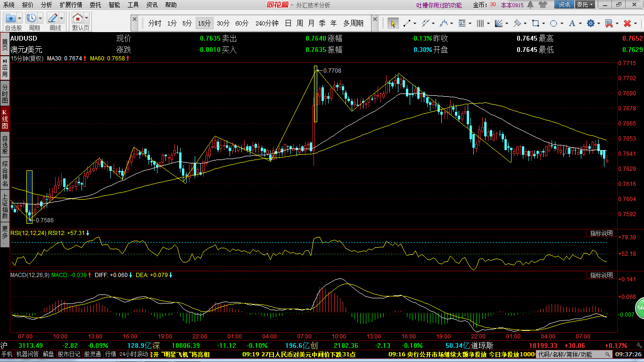Select the Fibonacci retracement levels tool

tap(462, 23)
